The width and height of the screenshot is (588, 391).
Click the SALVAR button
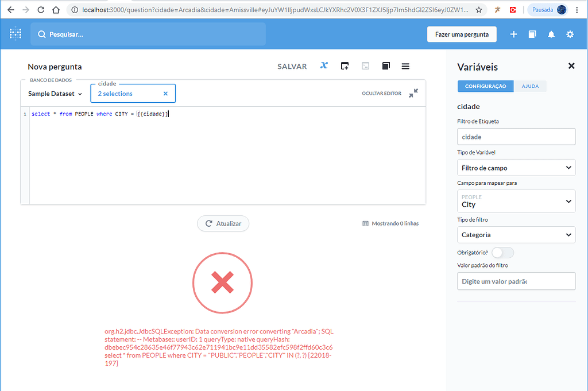pos(292,66)
